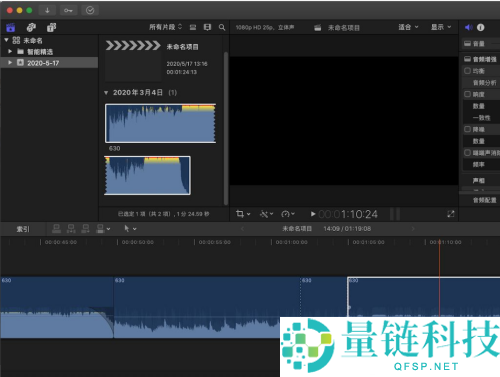Screen dimensions: 500x377
Task: Open the Crop tool menu below viewer
Action: click(x=243, y=214)
